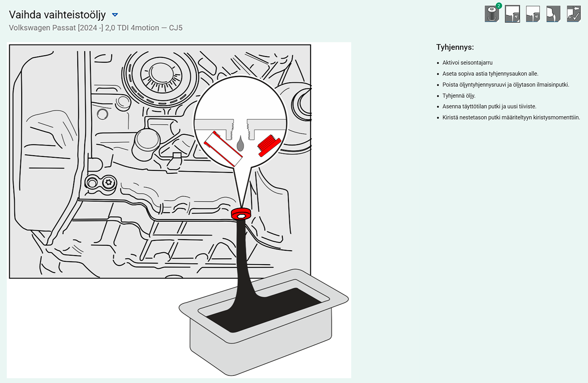Select the currently highlighted drain step thumbnail

point(512,14)
